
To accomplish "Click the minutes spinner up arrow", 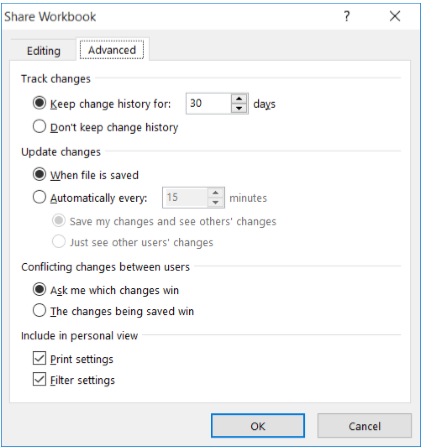I will tap(216, 193).
